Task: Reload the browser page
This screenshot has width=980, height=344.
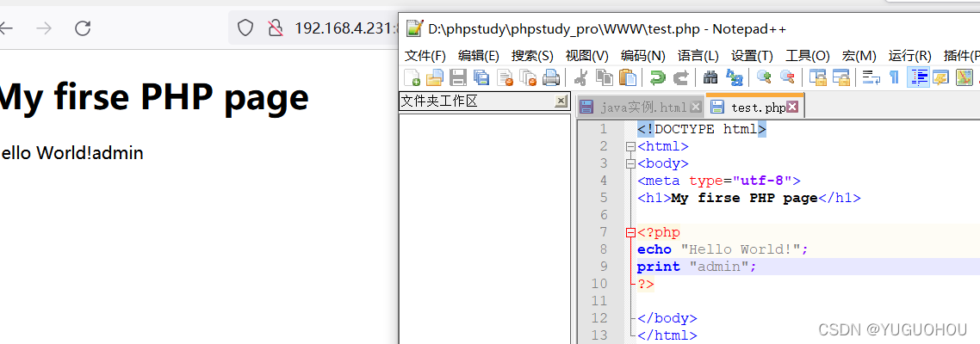Action: tap(83, 28)
